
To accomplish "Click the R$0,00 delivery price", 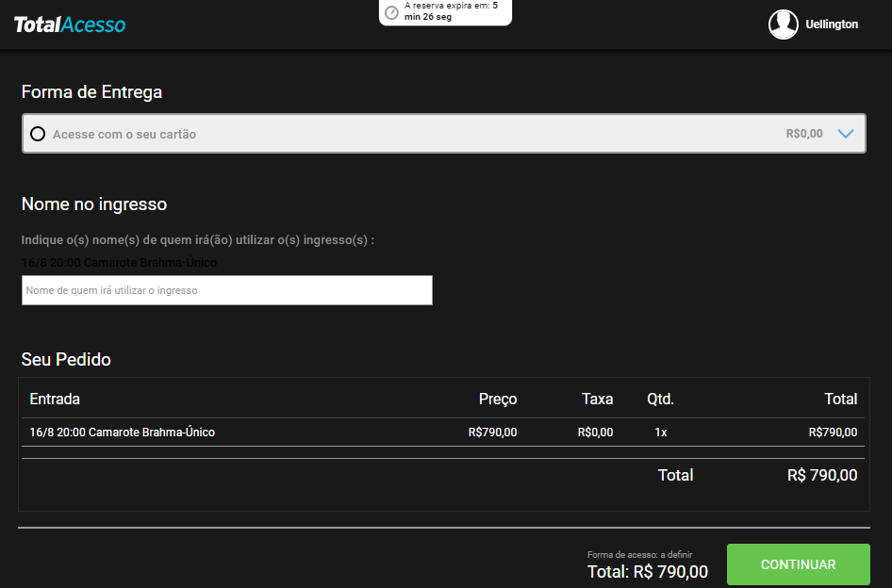I will (x=804, y=134).
